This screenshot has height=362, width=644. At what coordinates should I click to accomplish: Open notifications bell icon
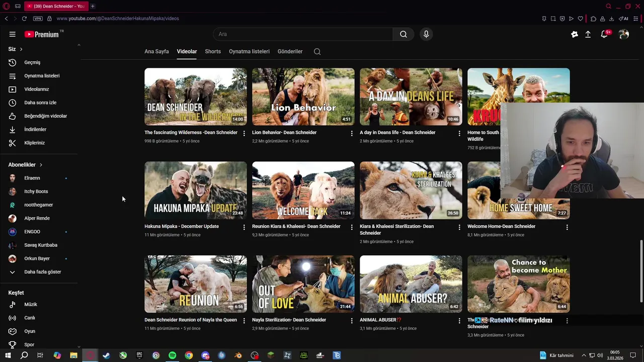point(604,34)
